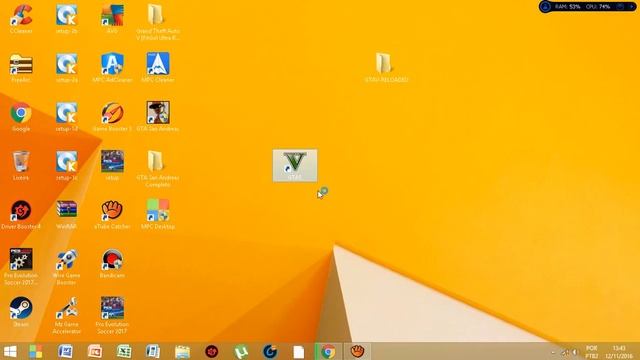Click the volume speaker tray icon
Viewport: 640px width, 360px height.
(575, 352)
